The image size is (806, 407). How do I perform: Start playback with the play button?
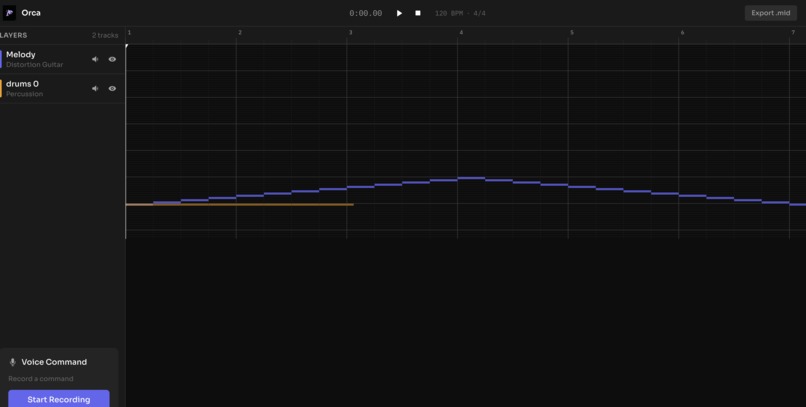click(x=399, y=13)
